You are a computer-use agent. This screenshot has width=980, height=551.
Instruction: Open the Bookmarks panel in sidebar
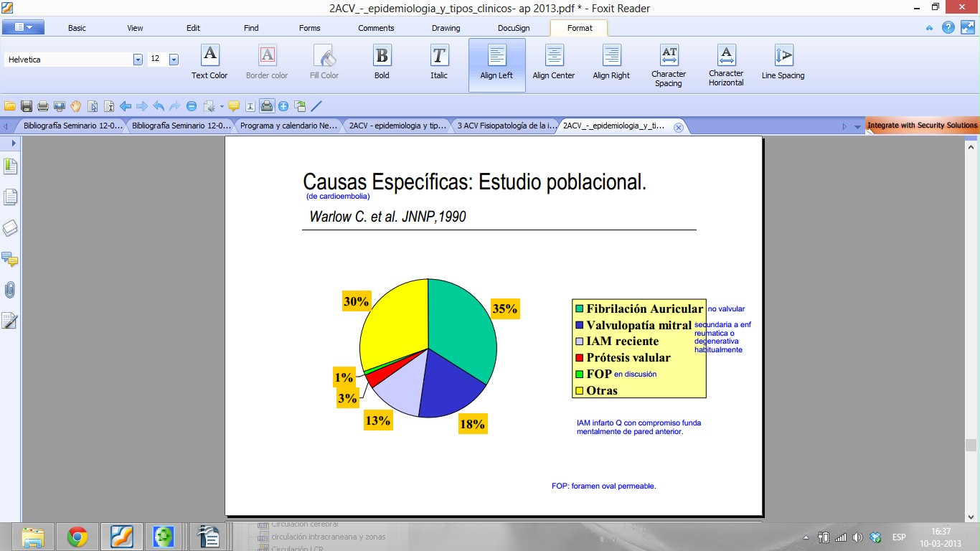click(x=10, y=166)
